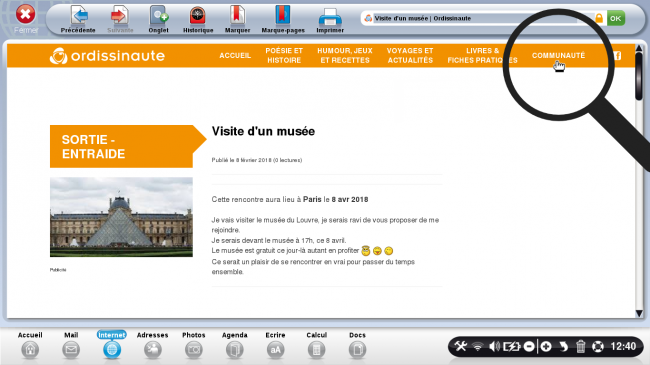This screenshot has height=365, width=650.
Task: Click the SORTIE - ENTRAIDE category banner
Action: click(128, 146)
